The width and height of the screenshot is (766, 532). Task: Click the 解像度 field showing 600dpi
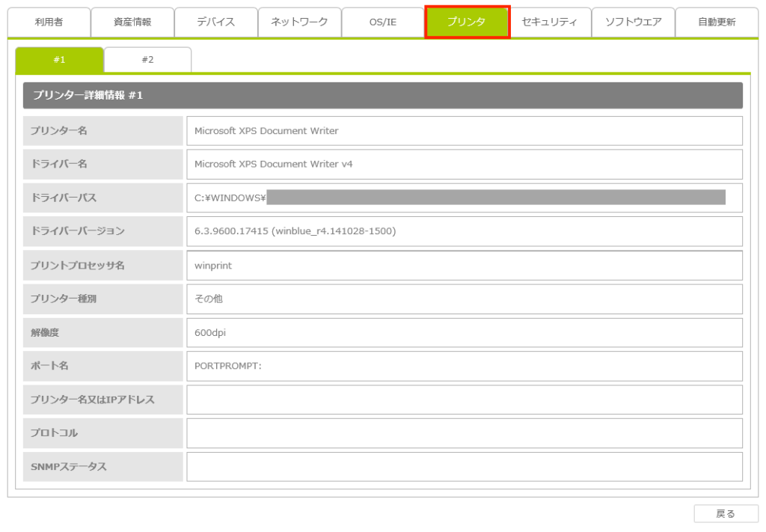pos(464,332)
